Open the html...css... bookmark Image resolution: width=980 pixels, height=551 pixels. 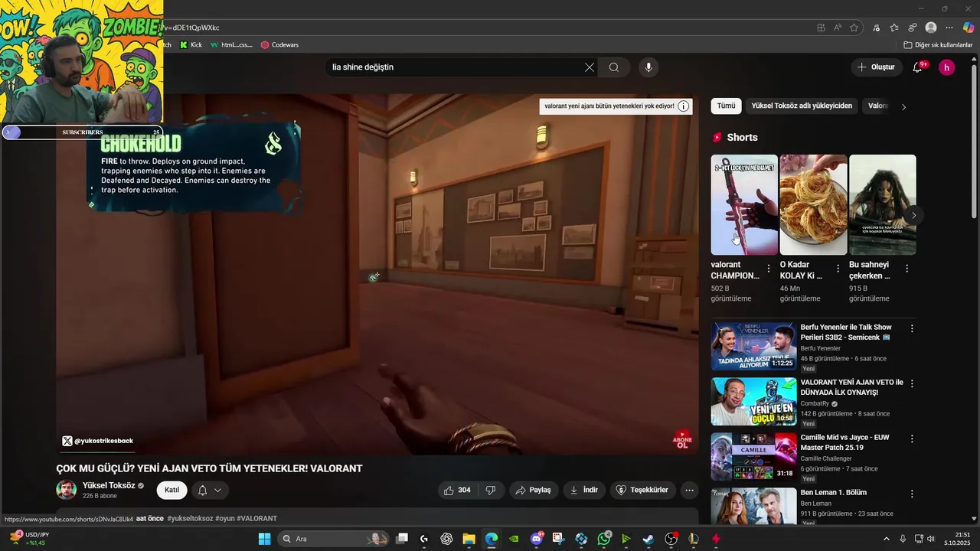click(x=231, y=45)
